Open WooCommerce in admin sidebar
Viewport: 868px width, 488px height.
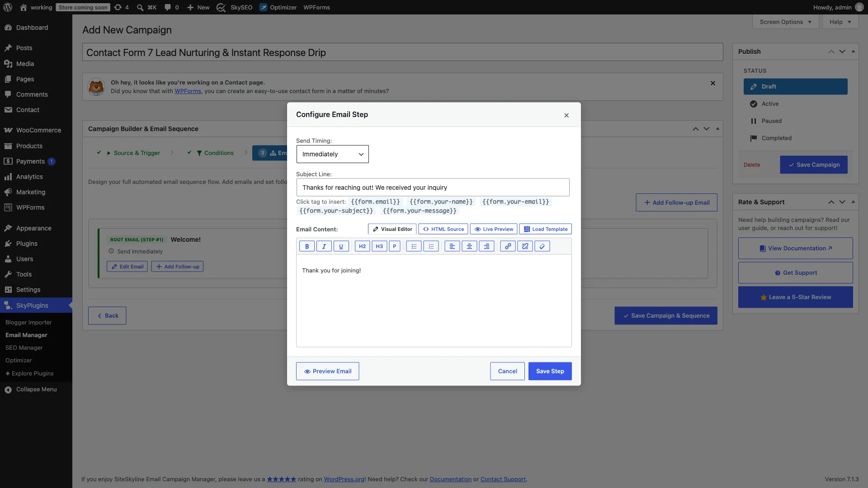(36, 130)
